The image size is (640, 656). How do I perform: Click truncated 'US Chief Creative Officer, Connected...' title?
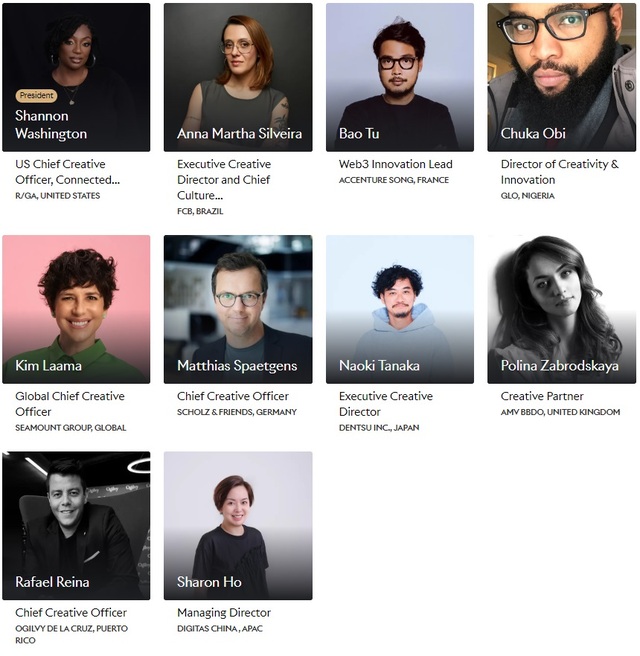67,172
